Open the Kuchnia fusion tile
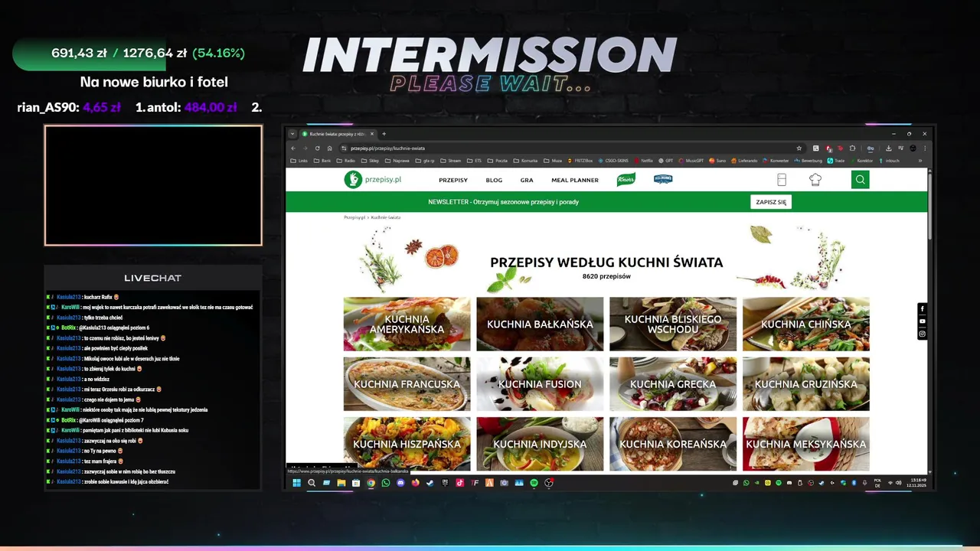This screenshot has height=551, width=980. [x=540, y=384]
